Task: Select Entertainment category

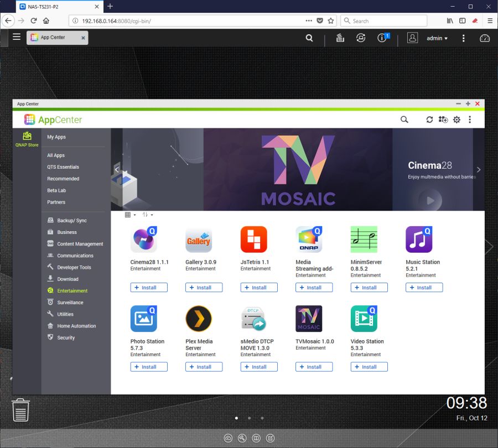Action: (x=68, y=291)
